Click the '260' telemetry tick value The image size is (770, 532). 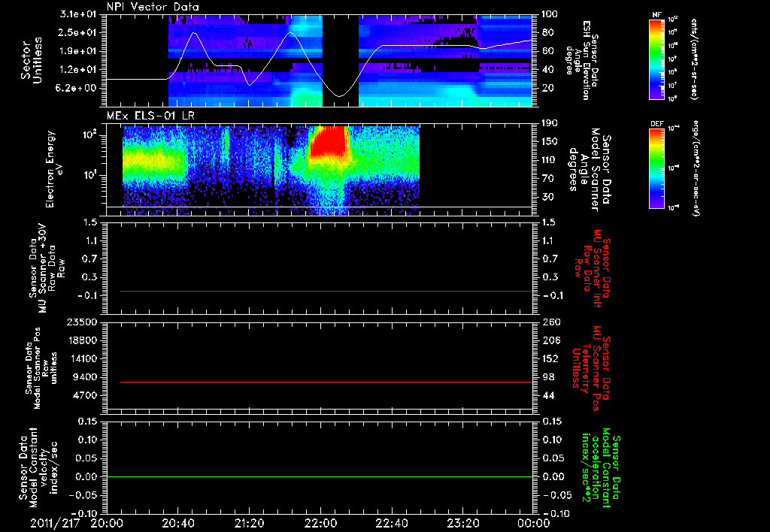coord(550,322)
